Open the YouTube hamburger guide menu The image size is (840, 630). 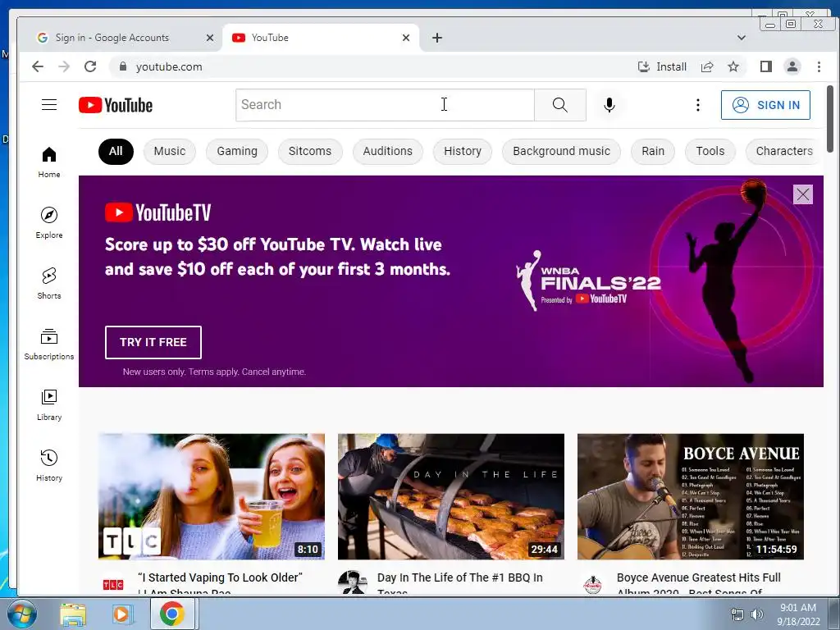[49, 104]
